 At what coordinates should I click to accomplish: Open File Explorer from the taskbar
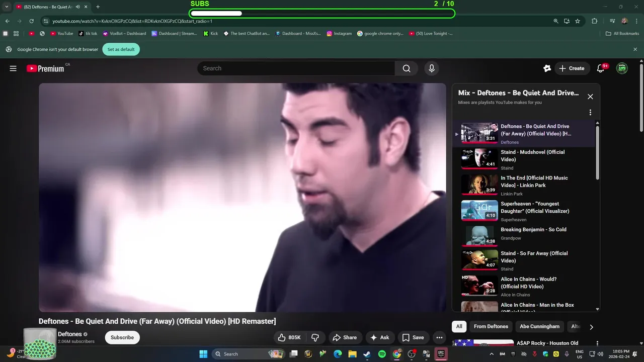[352, 354]
